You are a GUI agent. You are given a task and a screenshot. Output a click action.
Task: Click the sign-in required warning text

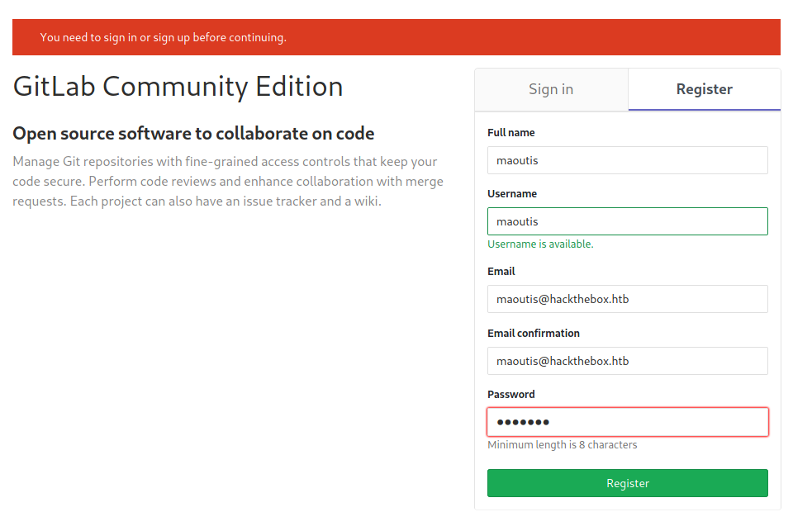(x=163, y=37)
